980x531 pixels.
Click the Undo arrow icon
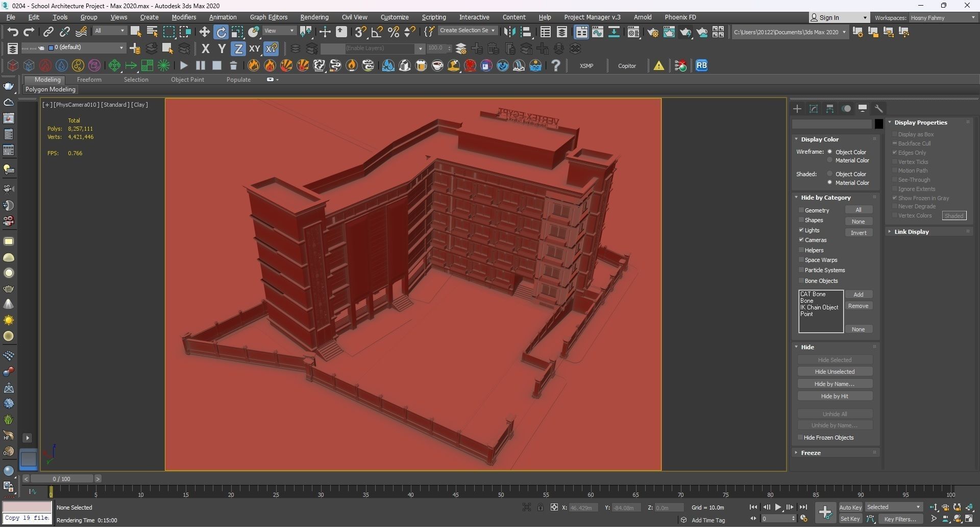12,32
